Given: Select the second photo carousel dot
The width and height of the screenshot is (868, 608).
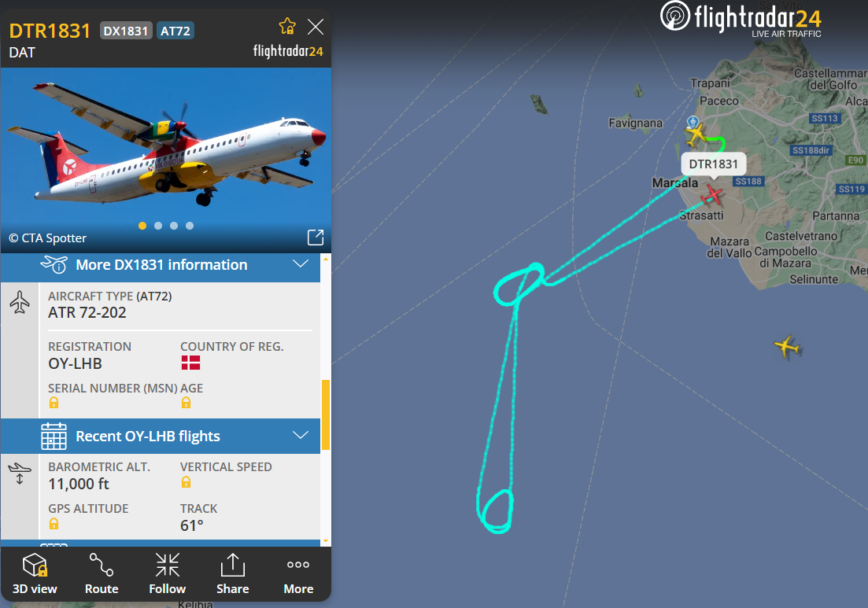Looking at the screenshot, I should (x=158, y=226).
